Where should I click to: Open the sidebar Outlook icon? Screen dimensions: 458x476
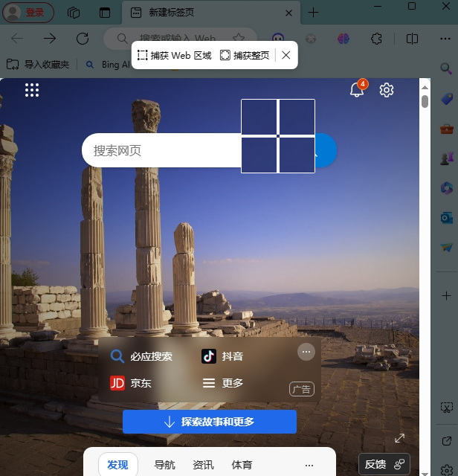447,218
